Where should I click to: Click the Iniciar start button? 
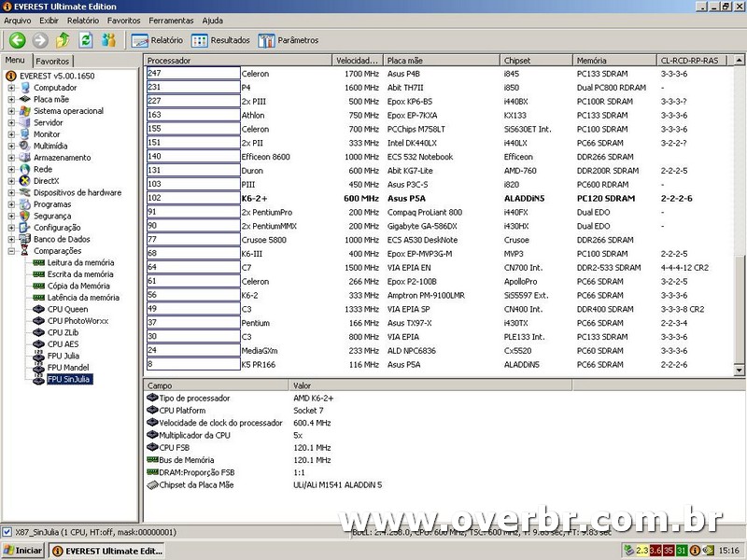point(22,551)
